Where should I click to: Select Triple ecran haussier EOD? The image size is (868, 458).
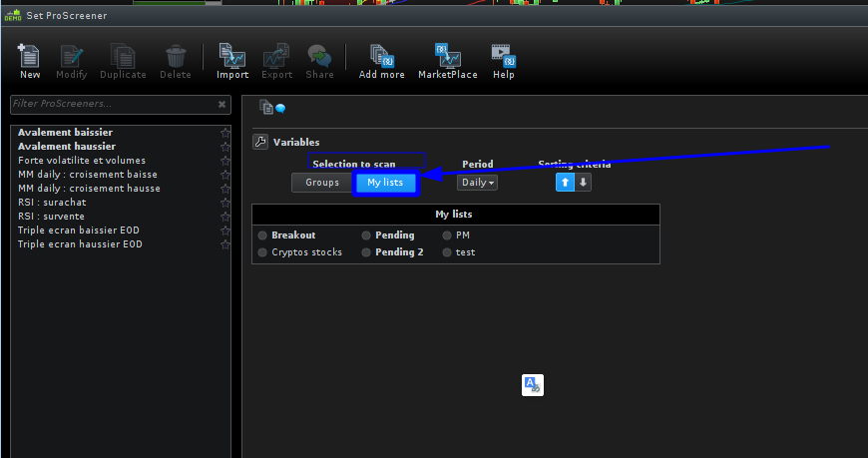coord(80,244)
